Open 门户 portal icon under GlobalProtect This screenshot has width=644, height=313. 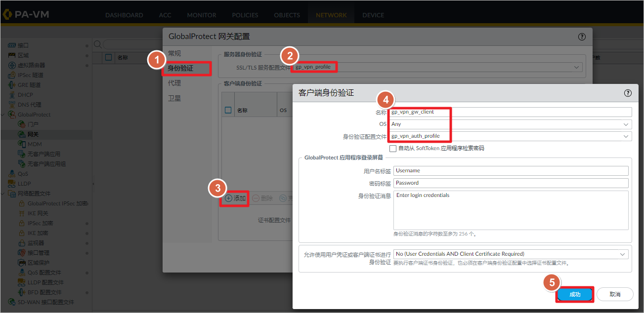pos(22,124)
